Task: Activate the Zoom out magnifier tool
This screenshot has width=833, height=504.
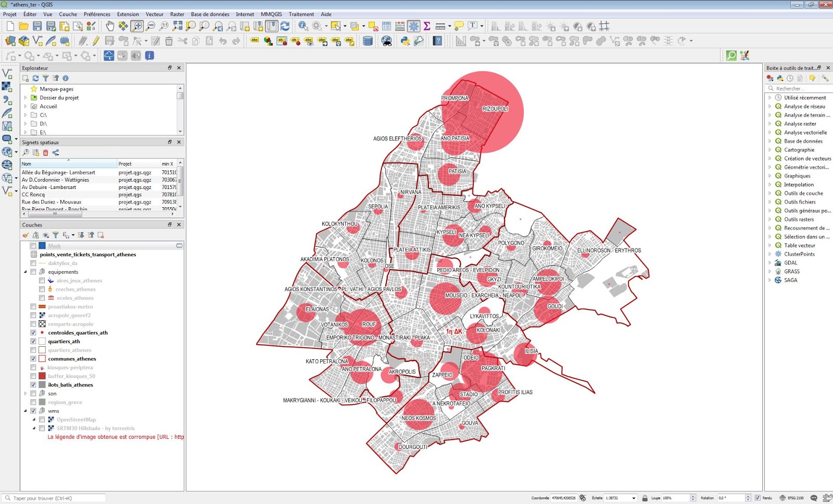Action: [x=150, y=26]
